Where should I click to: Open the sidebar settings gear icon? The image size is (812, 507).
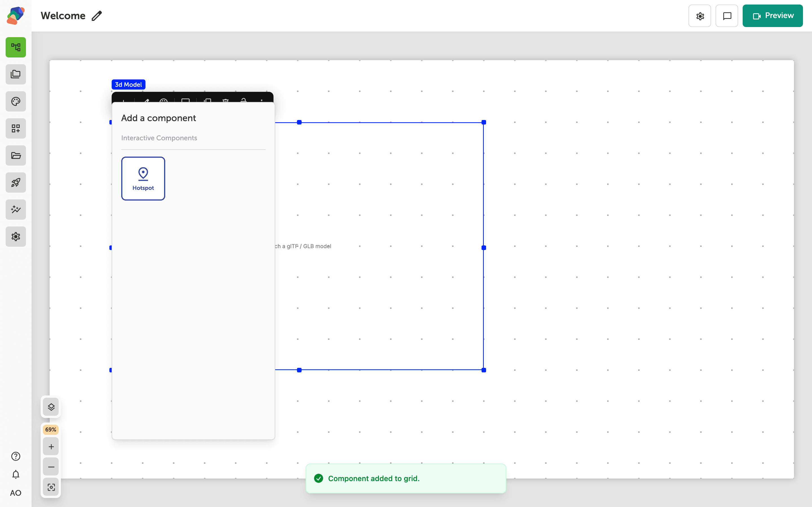tap(16, 237)
